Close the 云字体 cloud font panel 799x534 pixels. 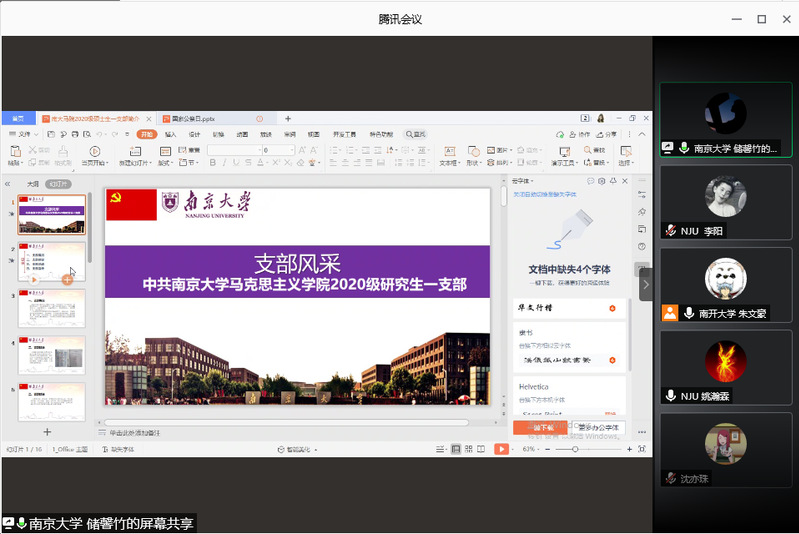point(625,181)
